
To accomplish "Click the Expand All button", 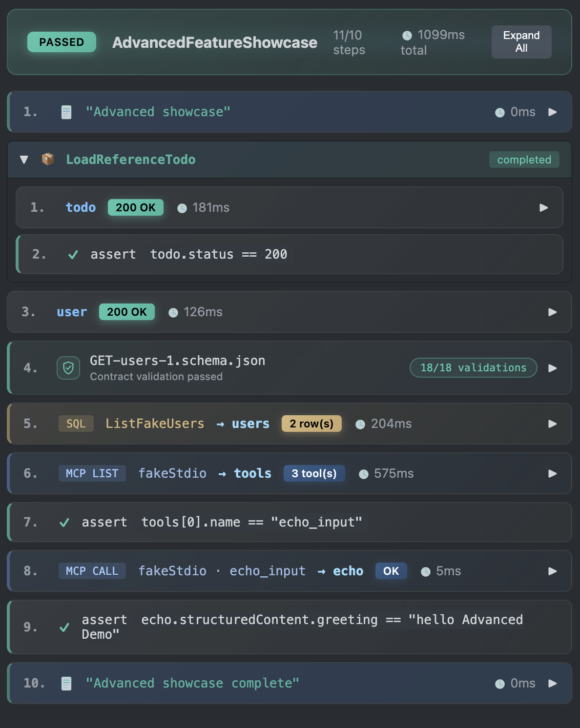I will click(x=521, y=42).
